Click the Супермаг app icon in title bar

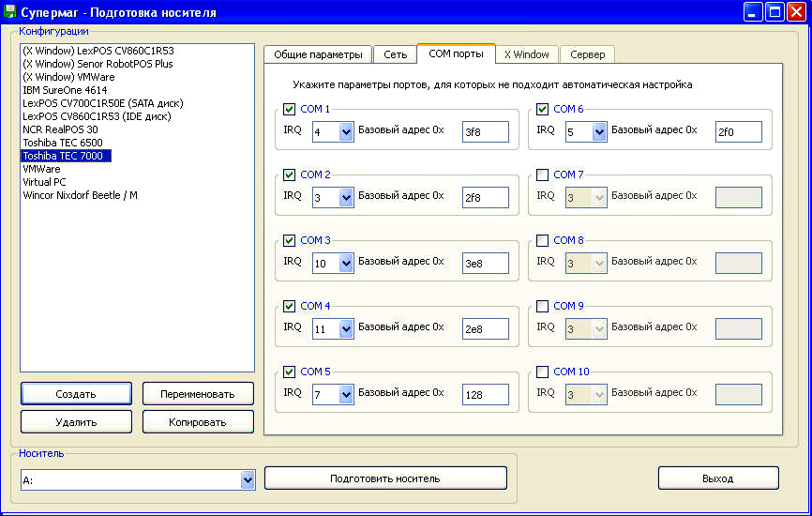10,12
